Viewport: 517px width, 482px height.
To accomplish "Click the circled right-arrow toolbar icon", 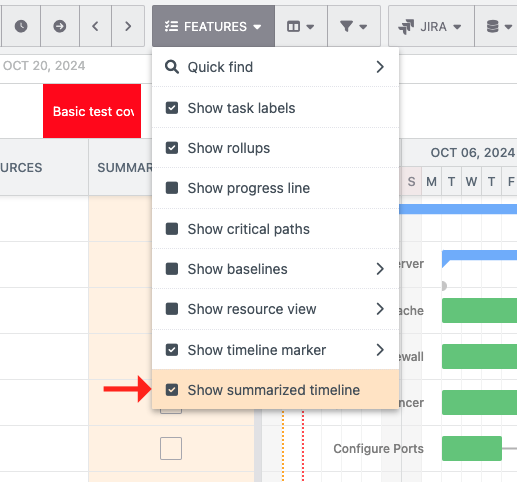I will [x=60, y=26].
